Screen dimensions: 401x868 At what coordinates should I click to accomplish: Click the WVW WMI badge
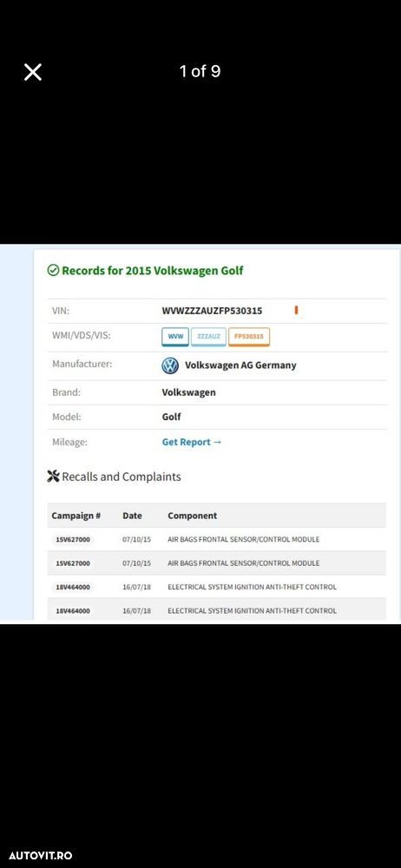pos(175,337)
